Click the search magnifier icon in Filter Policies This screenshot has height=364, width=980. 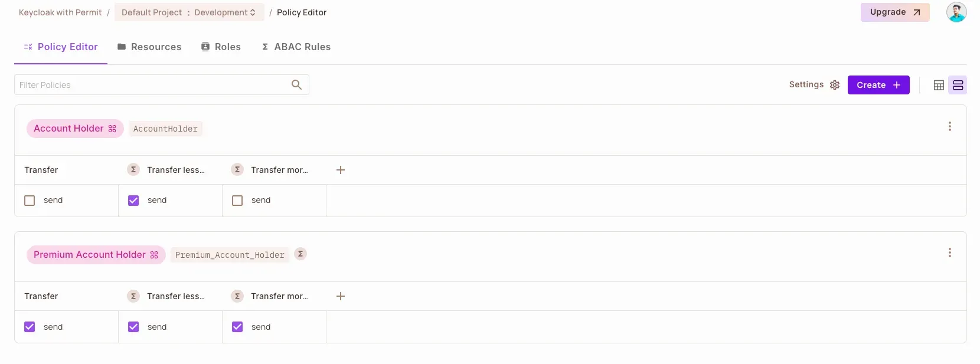296,85
